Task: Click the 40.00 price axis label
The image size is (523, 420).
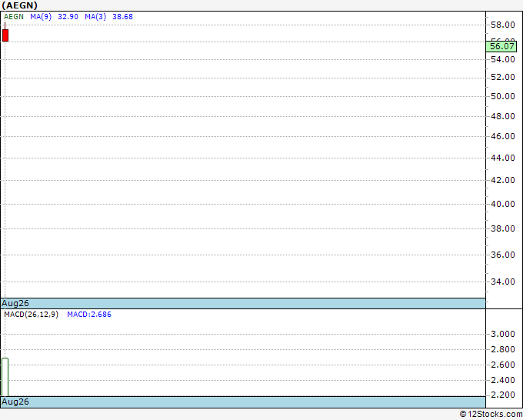Action: tap(503, 204)
